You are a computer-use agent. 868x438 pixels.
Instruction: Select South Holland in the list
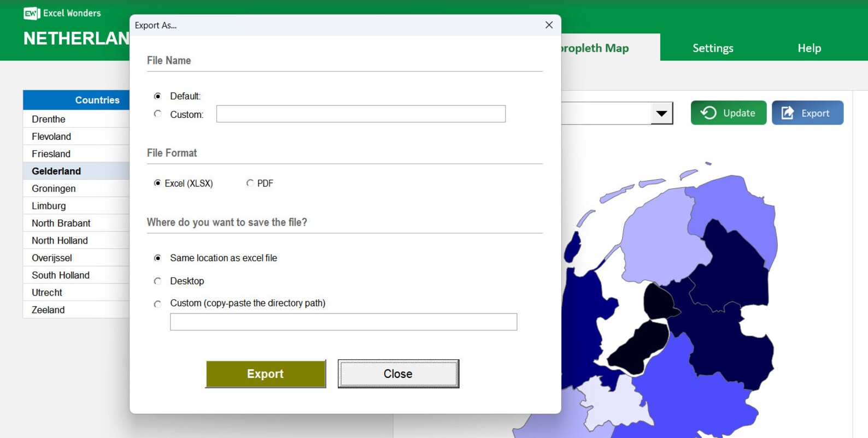[77, 275]
